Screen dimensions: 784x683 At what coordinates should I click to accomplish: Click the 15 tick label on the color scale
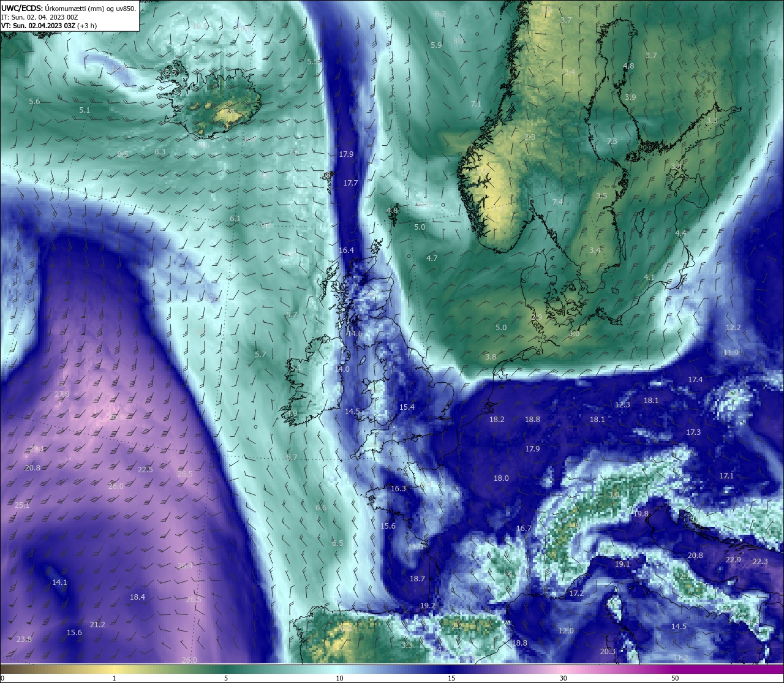451,677
